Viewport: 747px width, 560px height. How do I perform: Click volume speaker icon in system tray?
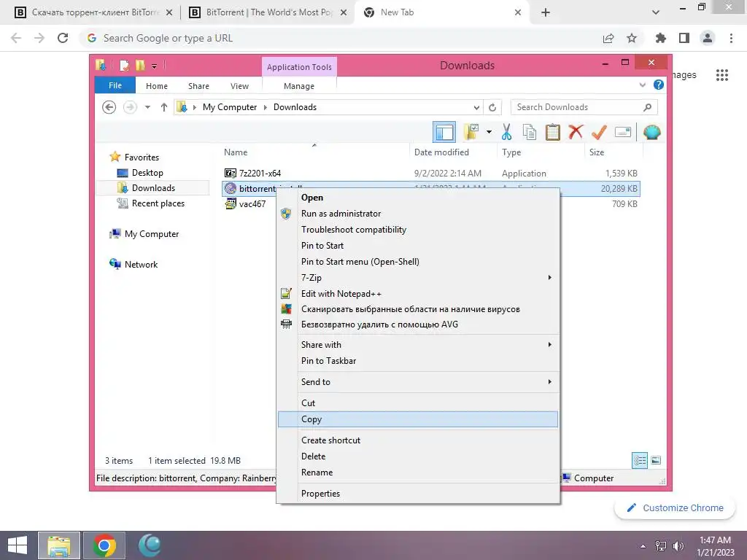pos(678,546)
